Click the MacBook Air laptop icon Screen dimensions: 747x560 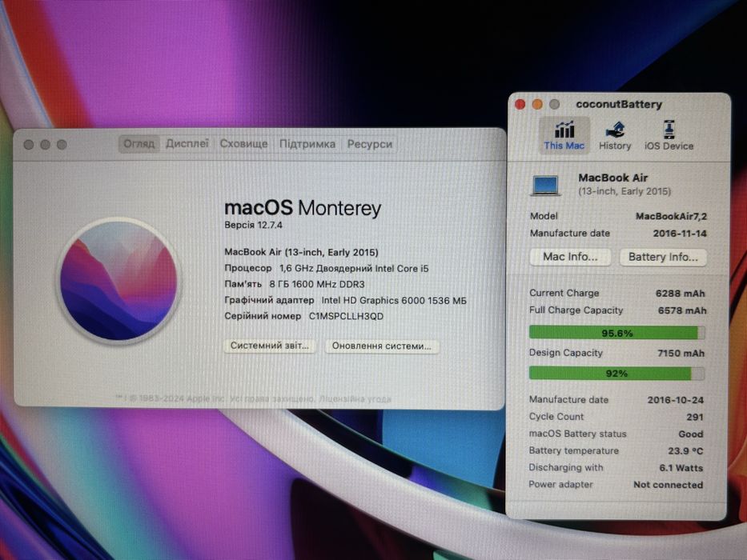(x=546, y=186)
